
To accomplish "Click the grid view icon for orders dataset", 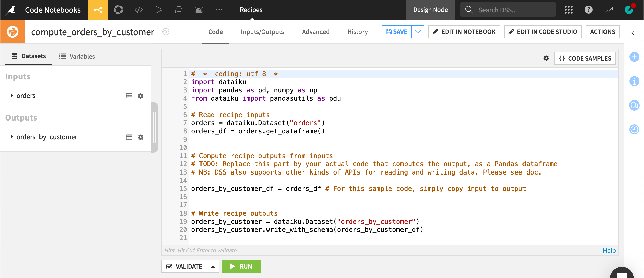I will coord(129,95).
